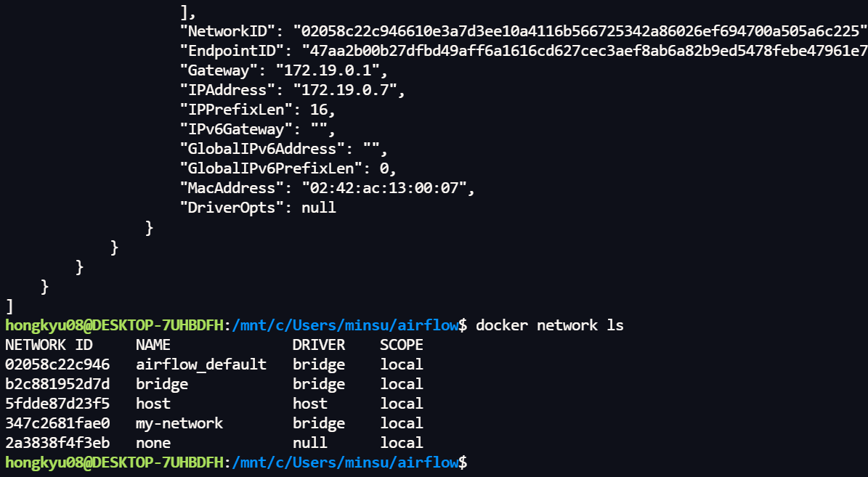The height and width of the screenshot is (477, 868).
Task: Click the docker network ls command text
Action: point(550,325)
